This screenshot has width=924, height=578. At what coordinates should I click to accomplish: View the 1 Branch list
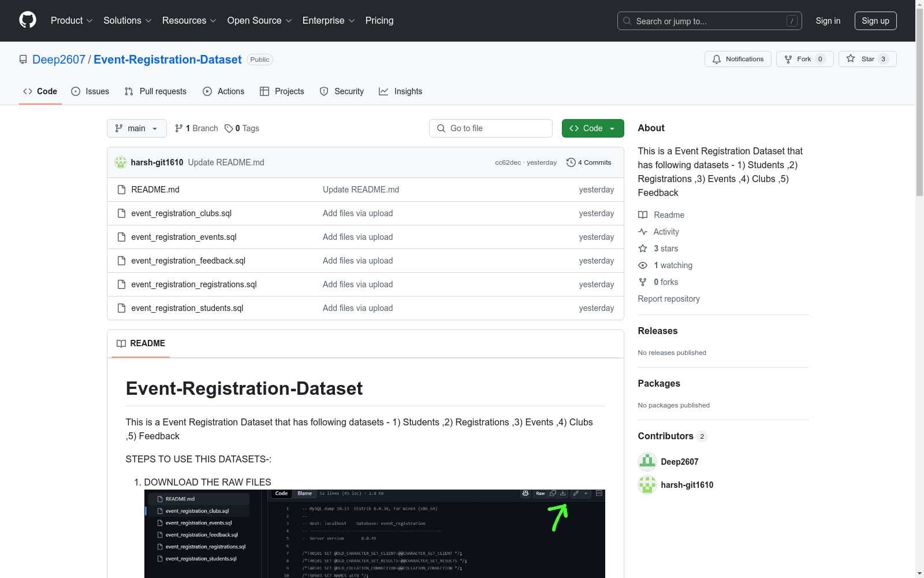click(196, 128)
